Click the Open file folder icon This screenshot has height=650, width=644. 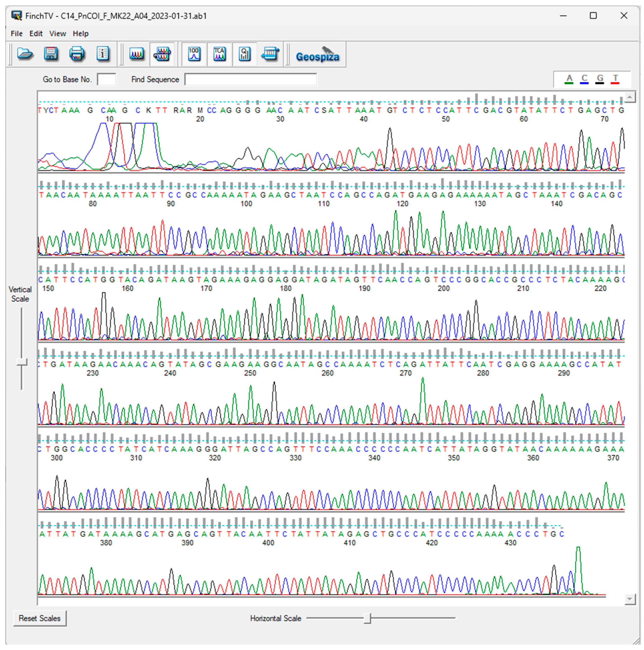coord(25,54)
